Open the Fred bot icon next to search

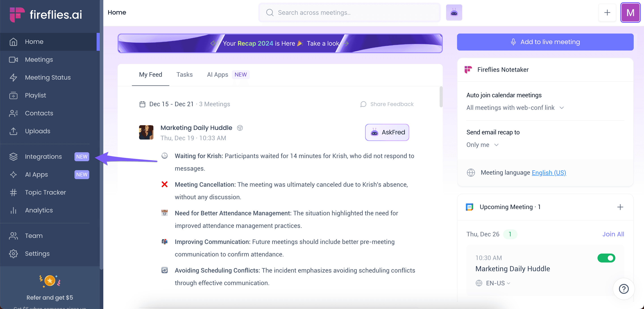pos(454,13)
